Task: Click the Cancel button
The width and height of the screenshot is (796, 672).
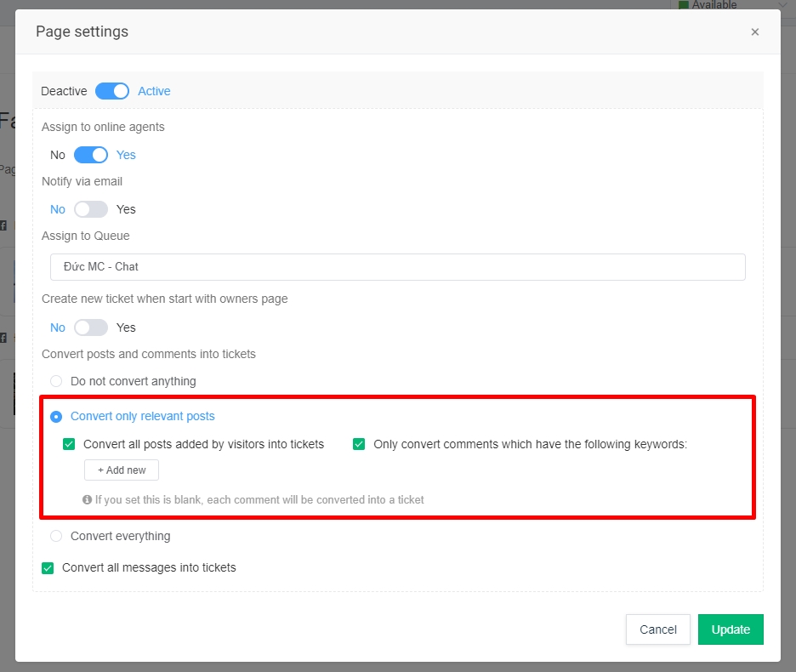Action: coord(657,629)
